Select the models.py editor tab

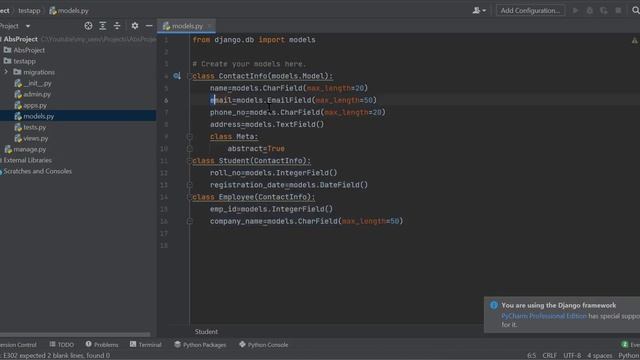(187, 26)
